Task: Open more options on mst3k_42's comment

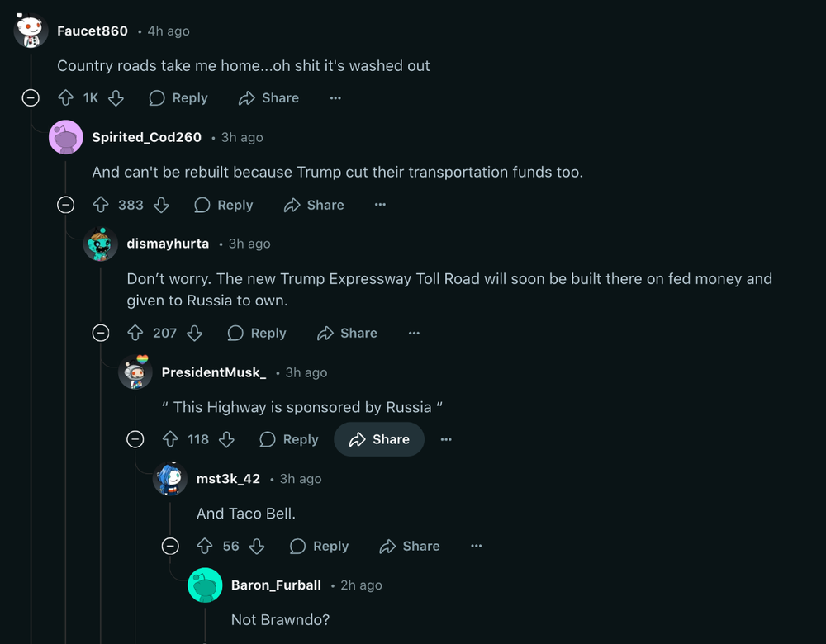Action: pos(476,546)
